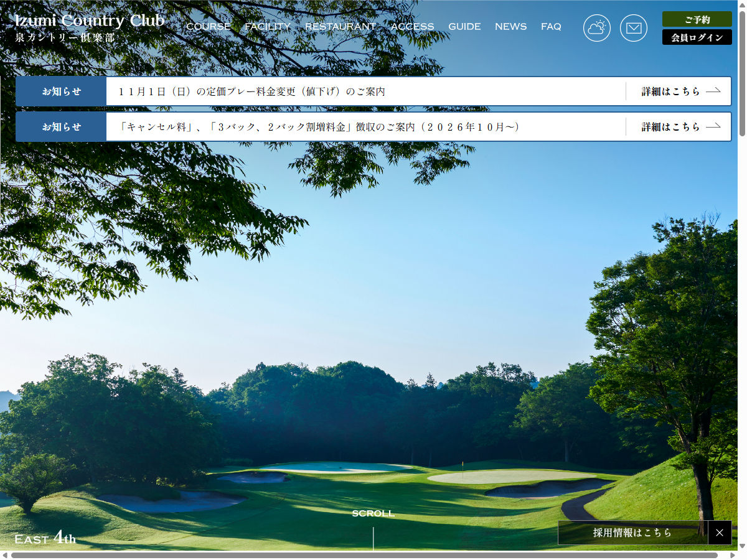747x560 pixels.
Task: Open the FACILITY menu
Action: tap(268, 27)
